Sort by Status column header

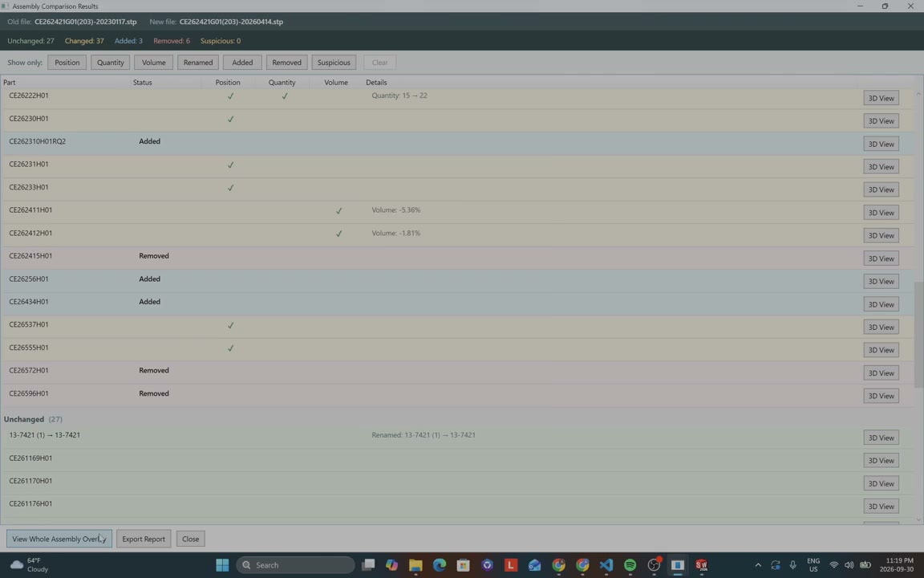143,83
